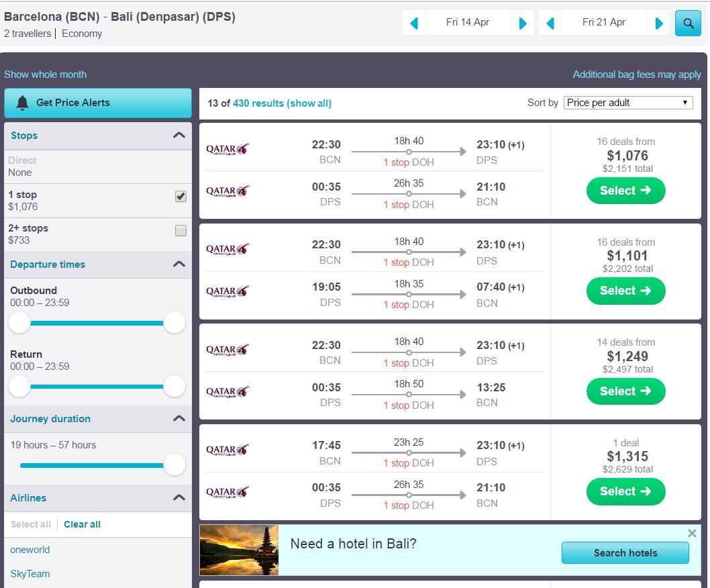Click the bell icon for price alerts
This screenshot has height=588, width=710.
pos(22,103)
